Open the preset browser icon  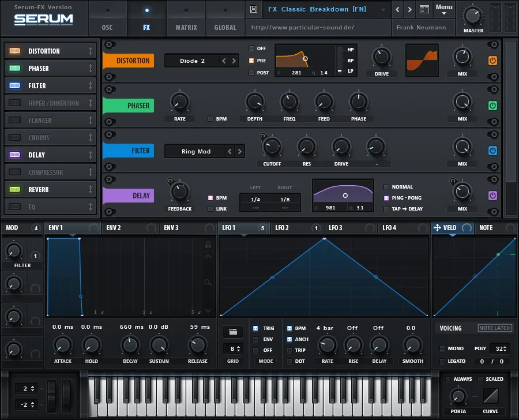point(424,10)
